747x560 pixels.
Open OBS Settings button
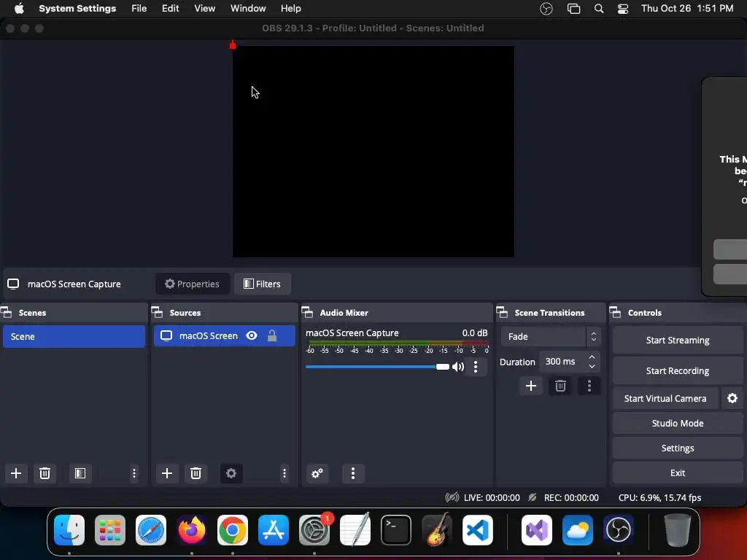678,448
